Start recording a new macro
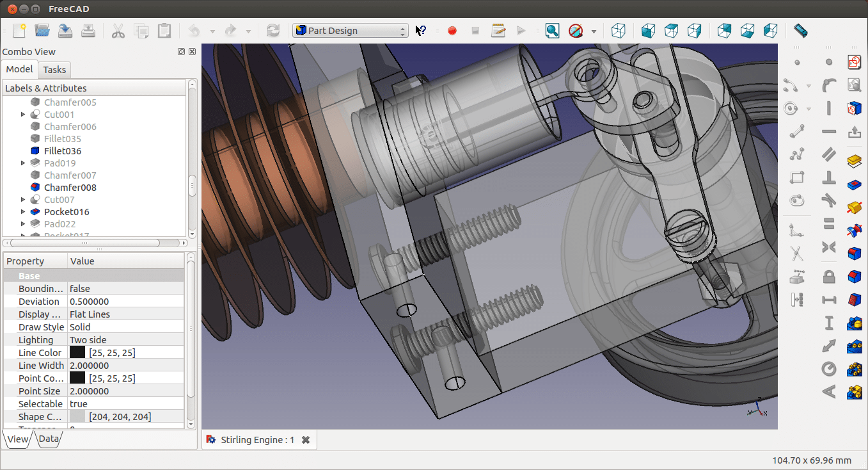This screenshot has width=868, height=470. pos(452,30)
